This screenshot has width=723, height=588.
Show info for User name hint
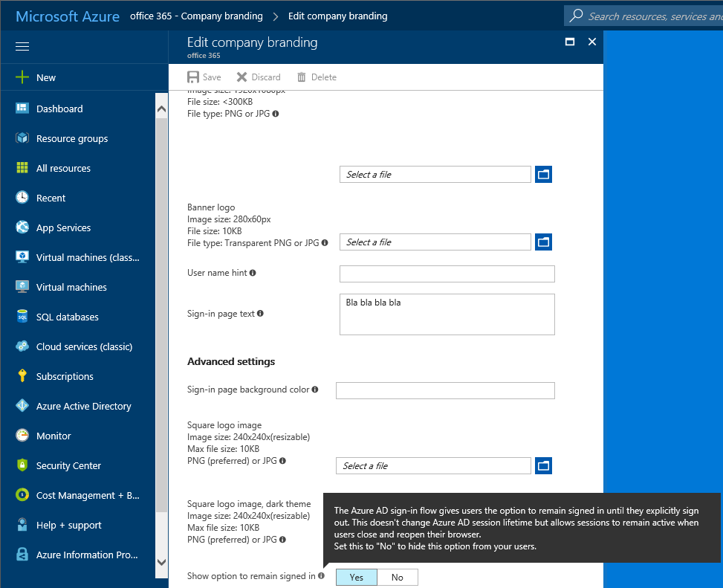point(253,273)
